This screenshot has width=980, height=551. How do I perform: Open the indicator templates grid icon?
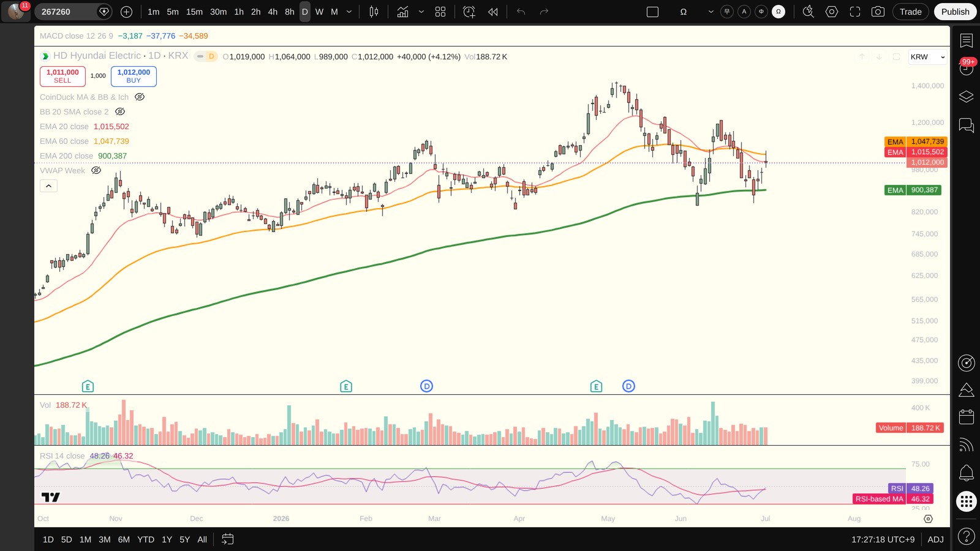[x=440, y=12]
